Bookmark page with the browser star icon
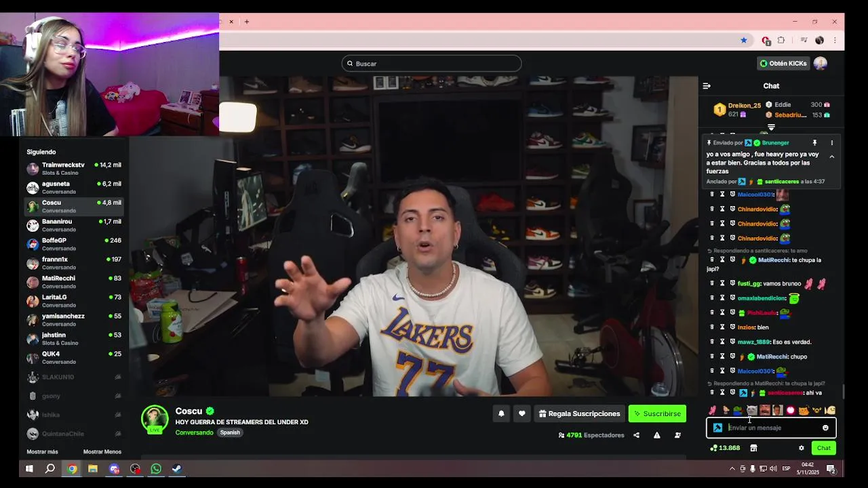Viewport: 868px width, 488px height. pos(744,41)
